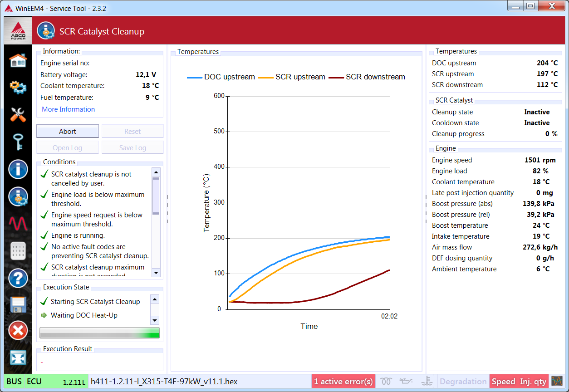This screenshot has height=392, width=569.
Task: Open the help question mark icon
Action: pyautogui.click(x=18, y=278)
